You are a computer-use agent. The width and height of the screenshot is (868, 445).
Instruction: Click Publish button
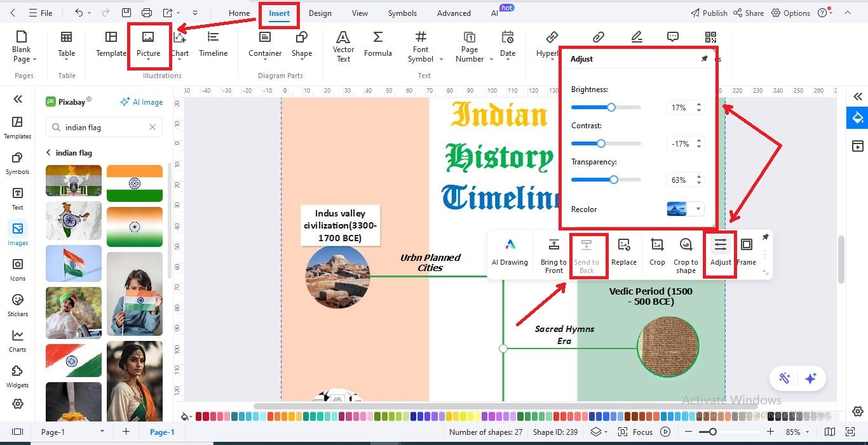[709, 13]
